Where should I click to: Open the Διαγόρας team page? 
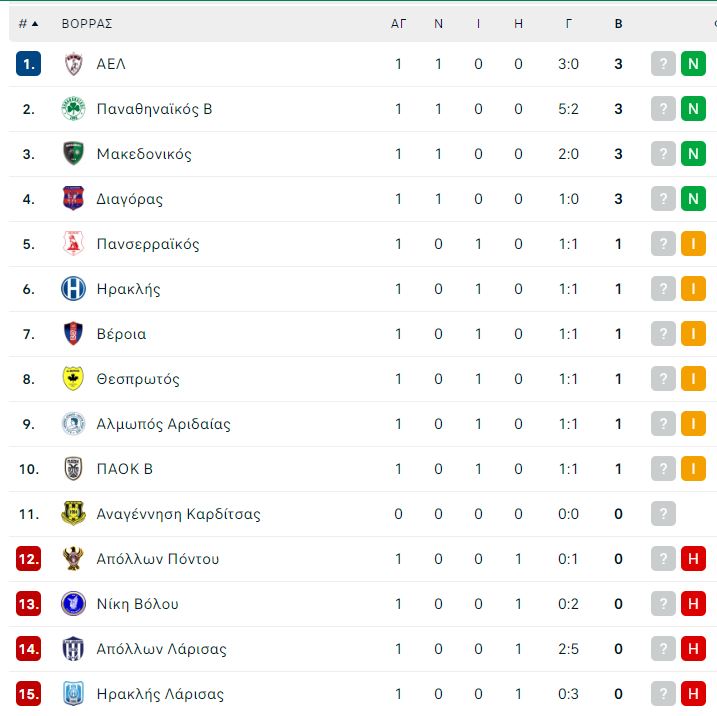click(x=129, y=199)
